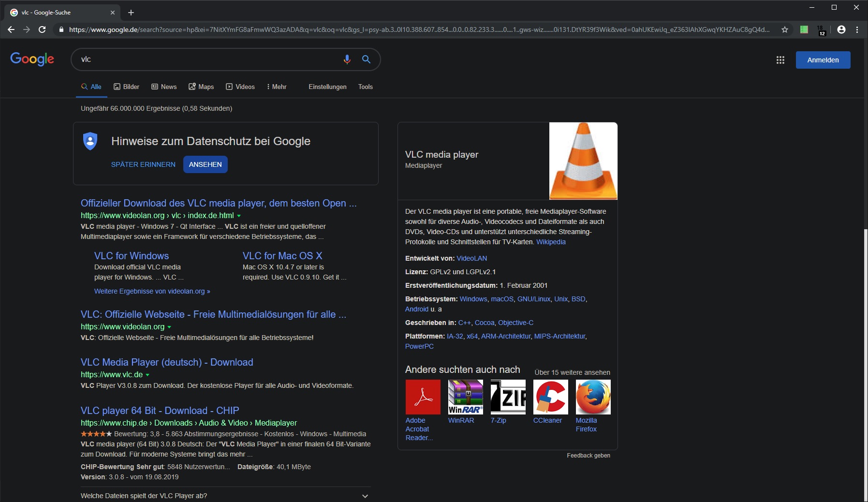Switch to the Maps tab
868x502 pixels.
(201, 87)
